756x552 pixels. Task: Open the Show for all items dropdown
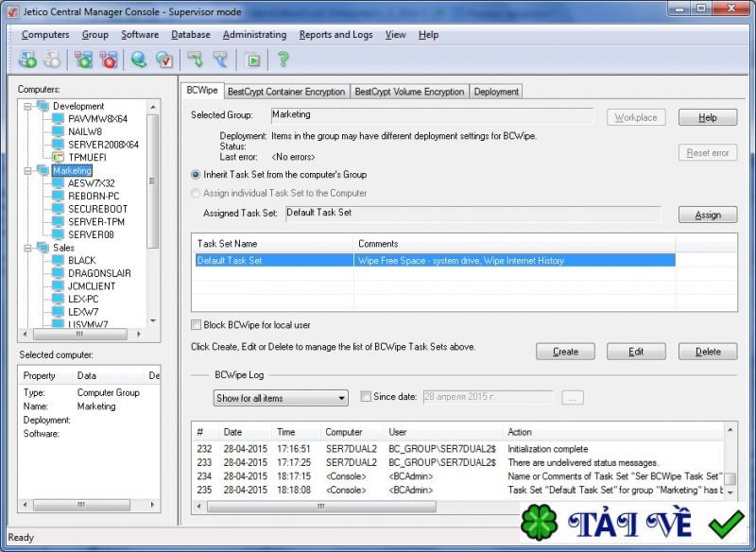pyautogui.click(x=281, y=398)
